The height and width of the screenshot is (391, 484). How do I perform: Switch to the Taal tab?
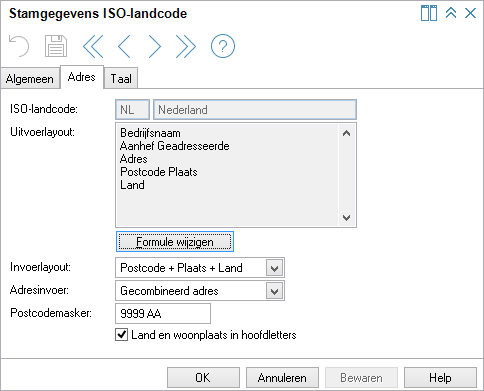tap(121, 79)
